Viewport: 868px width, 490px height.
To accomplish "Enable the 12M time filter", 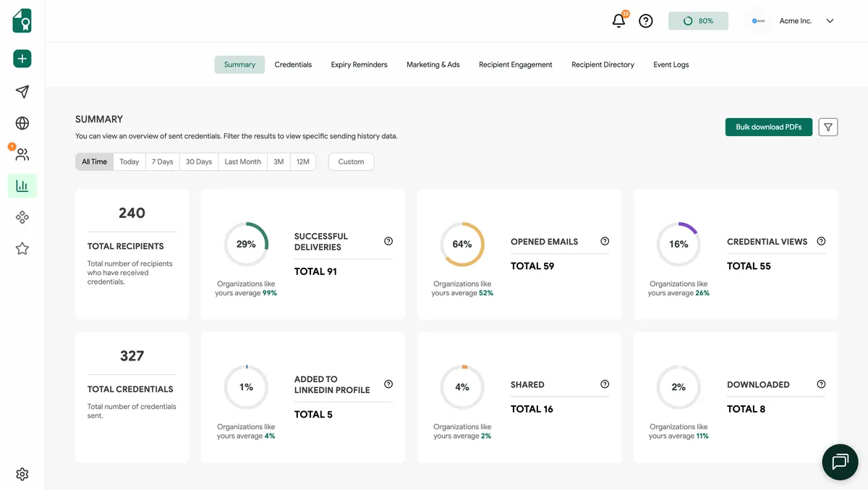I will tap(303, 161).
